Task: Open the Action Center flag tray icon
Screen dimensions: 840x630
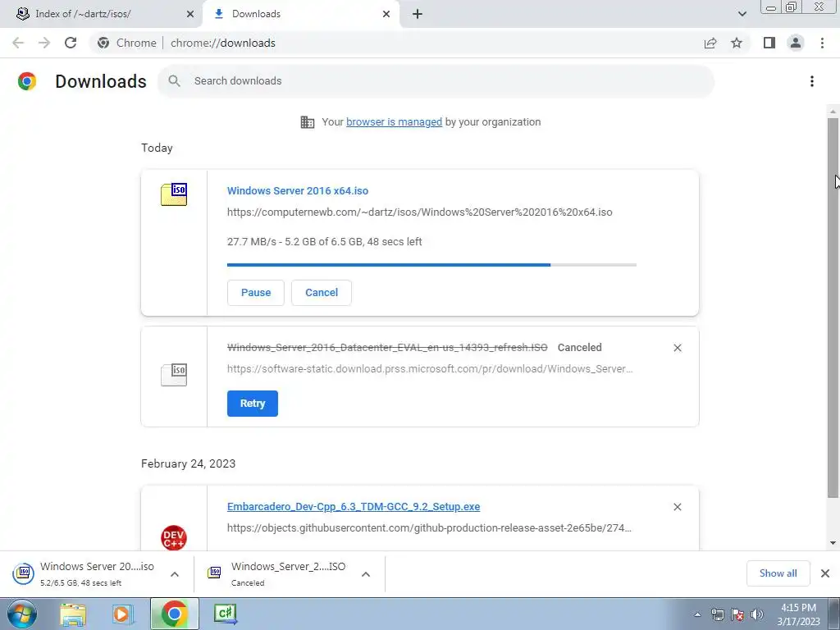Action: pyautogui.click(x=737, y=614)
